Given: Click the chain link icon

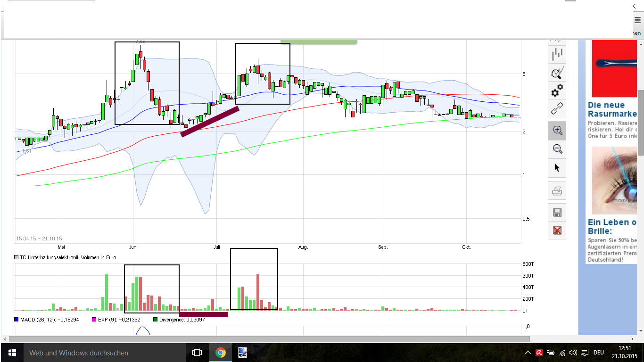Looking at the screenshot, I should click(557, 109).
